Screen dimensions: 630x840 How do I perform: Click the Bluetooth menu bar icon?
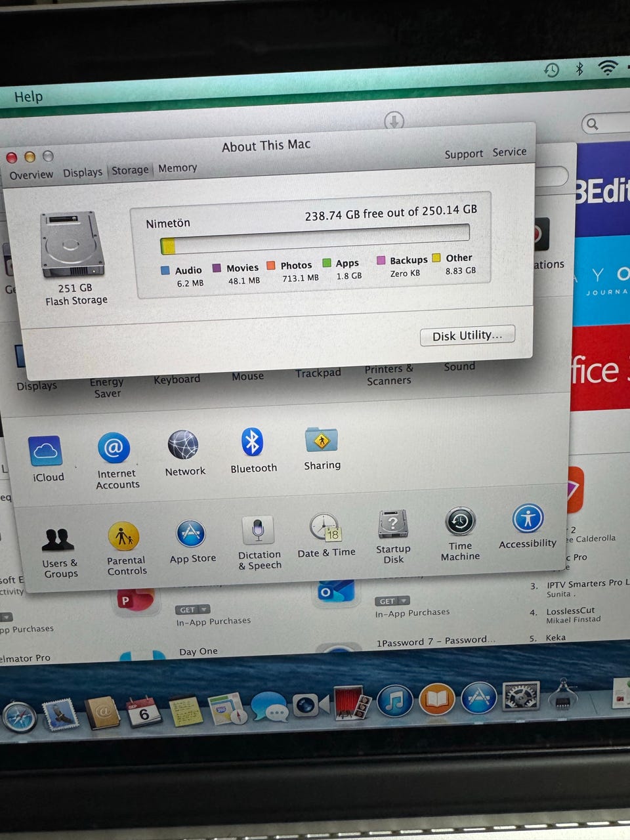(x=579, y=68)
